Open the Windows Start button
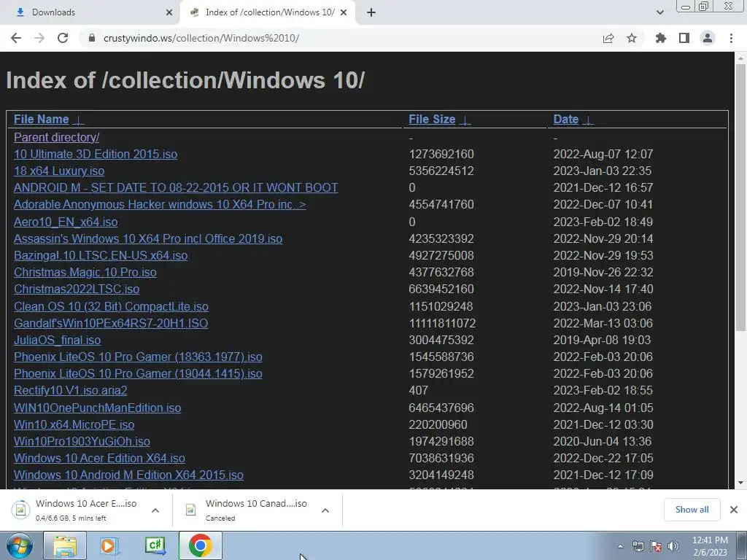The width and height of the screenshot is (747, 560). tap(19, 545)
